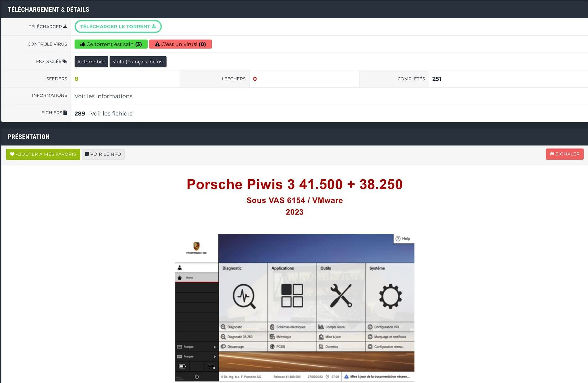Click the Applications grid icon
Screen dimensions: 588x383
click(292, 296)
